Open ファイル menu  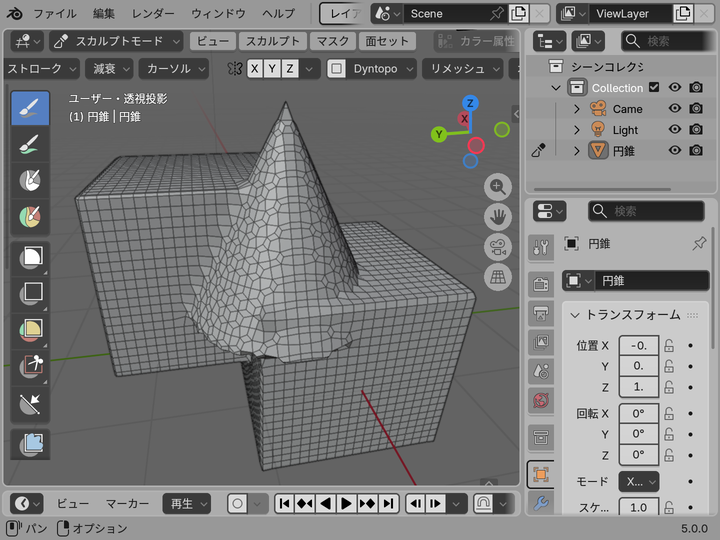[55, 14]
